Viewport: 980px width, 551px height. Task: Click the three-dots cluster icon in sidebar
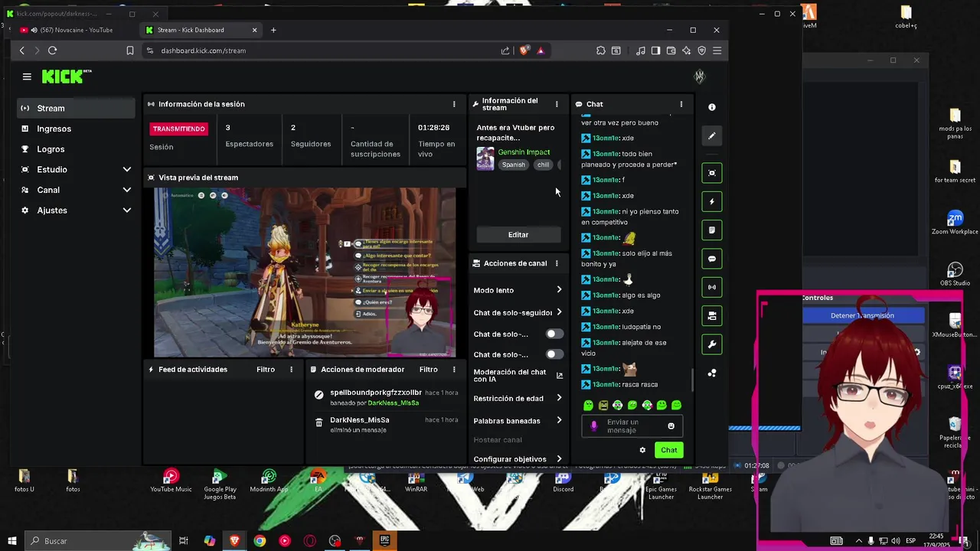[x=712, y=373]
